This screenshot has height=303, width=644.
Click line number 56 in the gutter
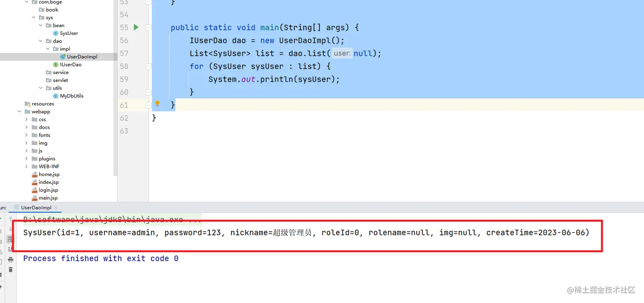[124, 40]
